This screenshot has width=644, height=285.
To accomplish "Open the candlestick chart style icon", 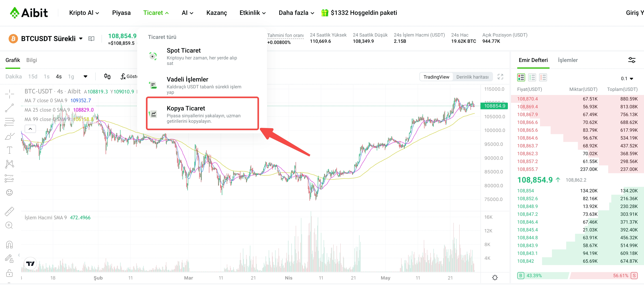I will pyautogui.click(x=107, y=76).
